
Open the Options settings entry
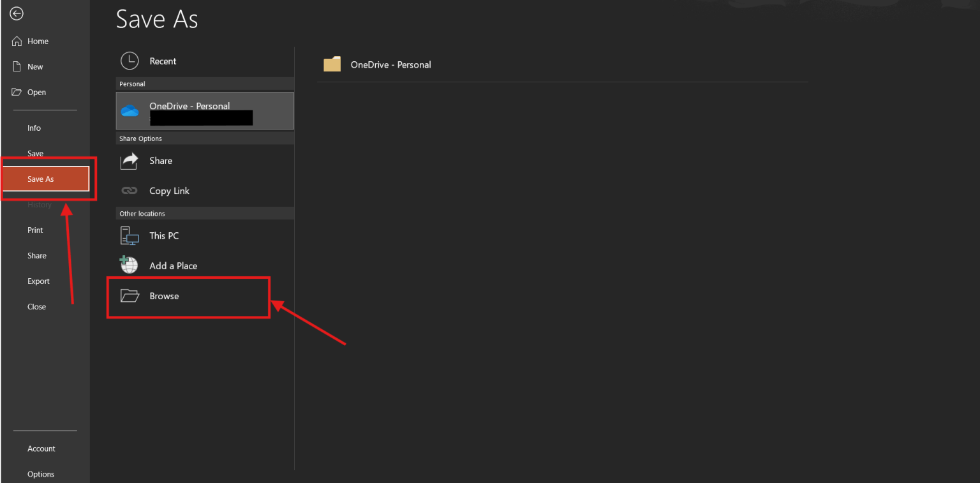(40, 474)
